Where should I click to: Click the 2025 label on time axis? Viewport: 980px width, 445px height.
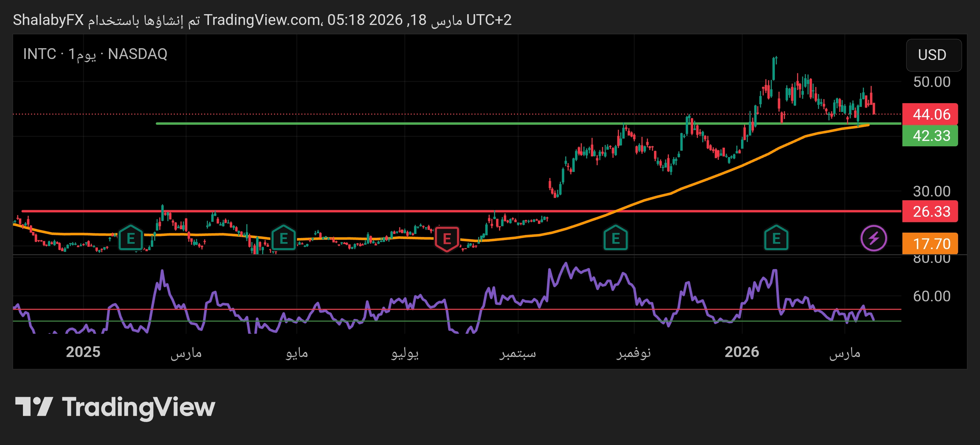[83, 352]
